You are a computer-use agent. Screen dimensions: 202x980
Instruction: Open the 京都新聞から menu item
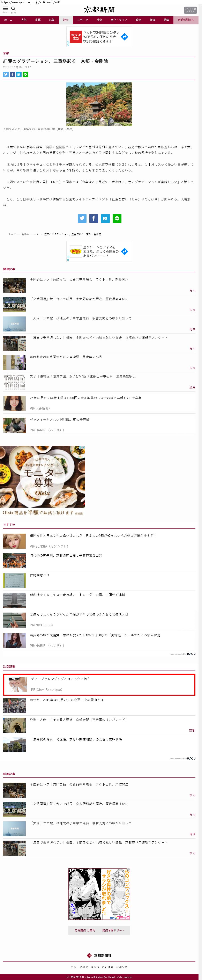tap(186, 20)
